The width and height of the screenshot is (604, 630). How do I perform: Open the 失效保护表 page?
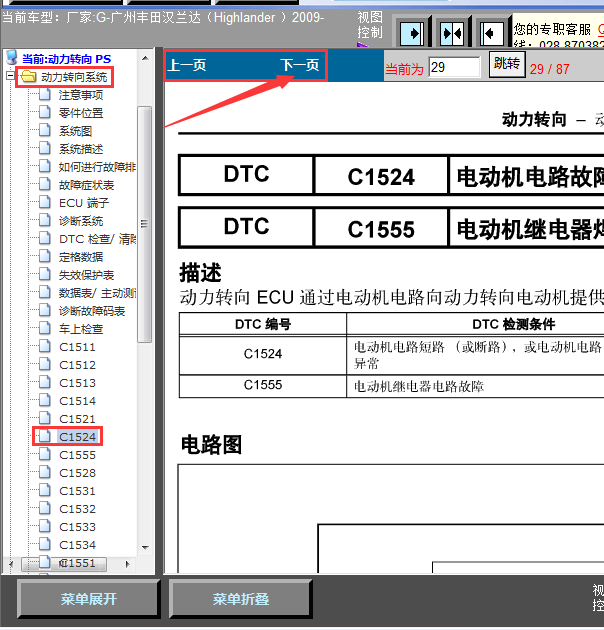coord(86,275)
